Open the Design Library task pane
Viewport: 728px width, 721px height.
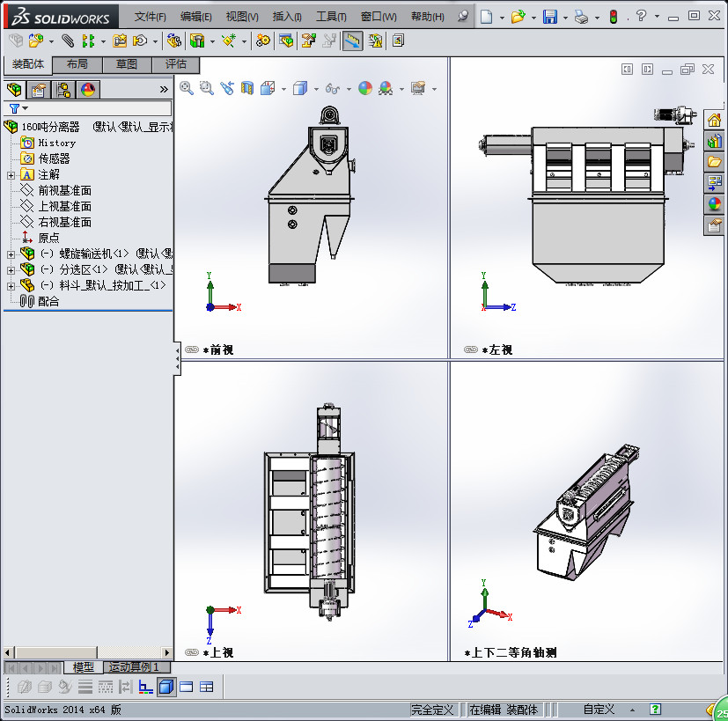pyautogui.click(x=714, y=141)
